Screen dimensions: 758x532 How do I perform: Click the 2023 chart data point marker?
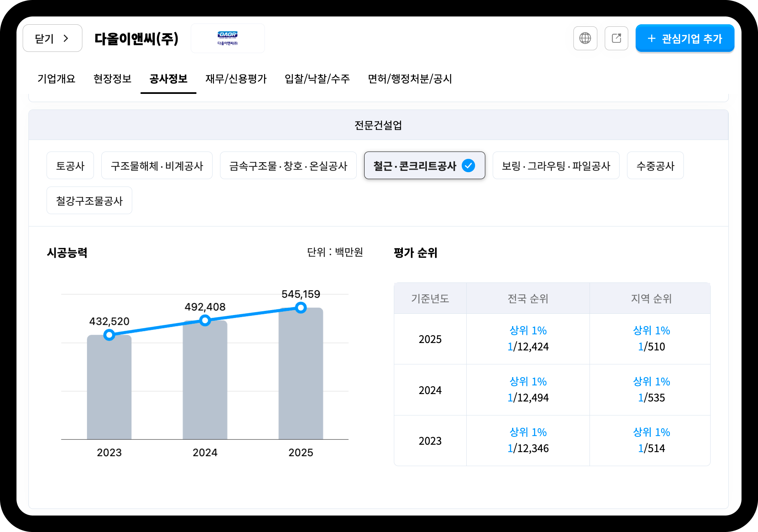pyautogui.click(x=109, y=335)
